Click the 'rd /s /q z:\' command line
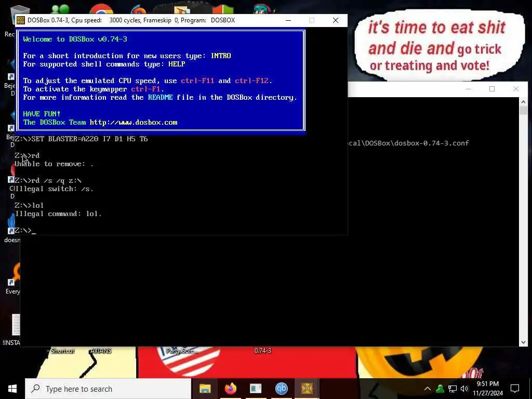Viewport: 532px width, 399px height. coord(48,180)
